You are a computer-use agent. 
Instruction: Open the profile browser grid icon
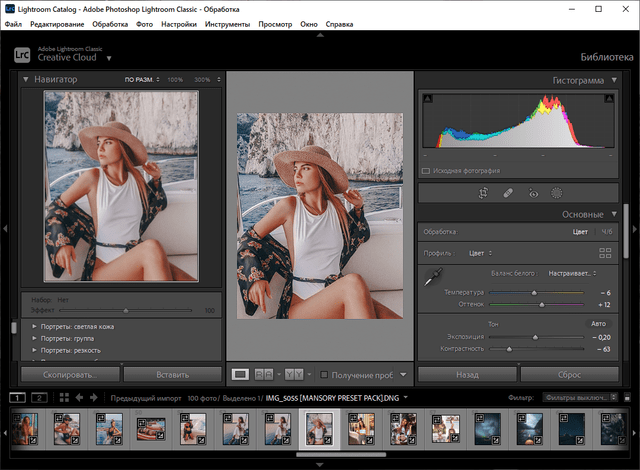tap(604, 253)
